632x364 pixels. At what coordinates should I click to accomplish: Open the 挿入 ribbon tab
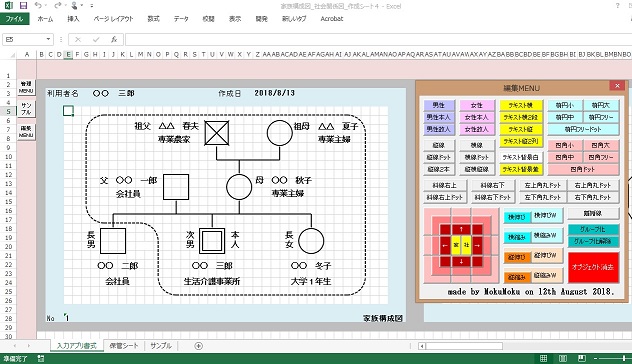[73, 19]
